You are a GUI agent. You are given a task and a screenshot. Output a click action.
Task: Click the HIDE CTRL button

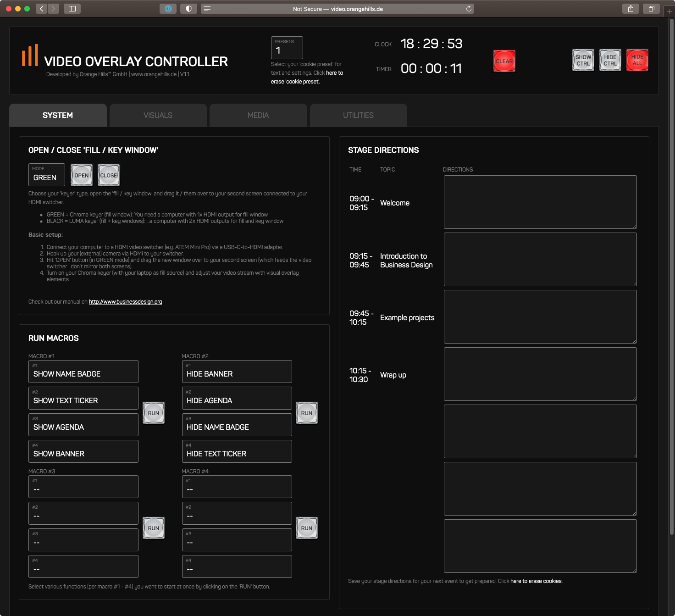pyautogui.click(x=610, y=60)
